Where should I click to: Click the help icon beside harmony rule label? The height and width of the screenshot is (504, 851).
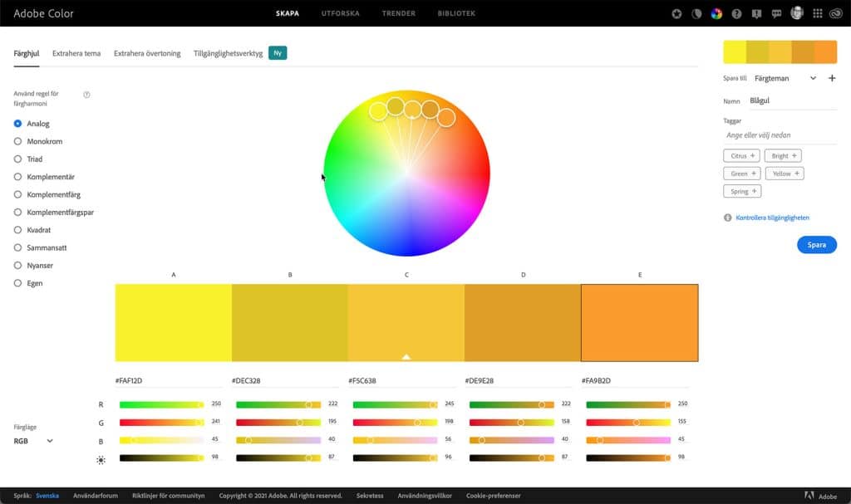[x=86, y=95]
